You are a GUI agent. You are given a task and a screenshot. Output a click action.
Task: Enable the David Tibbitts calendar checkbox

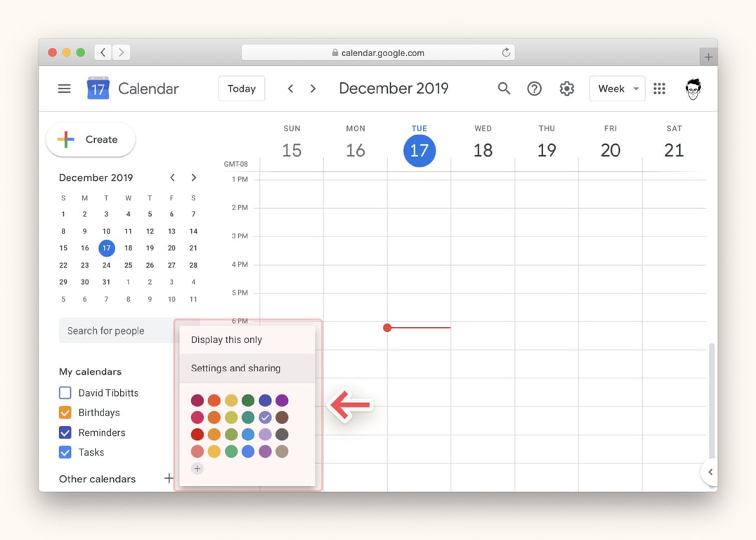point(65,393)
